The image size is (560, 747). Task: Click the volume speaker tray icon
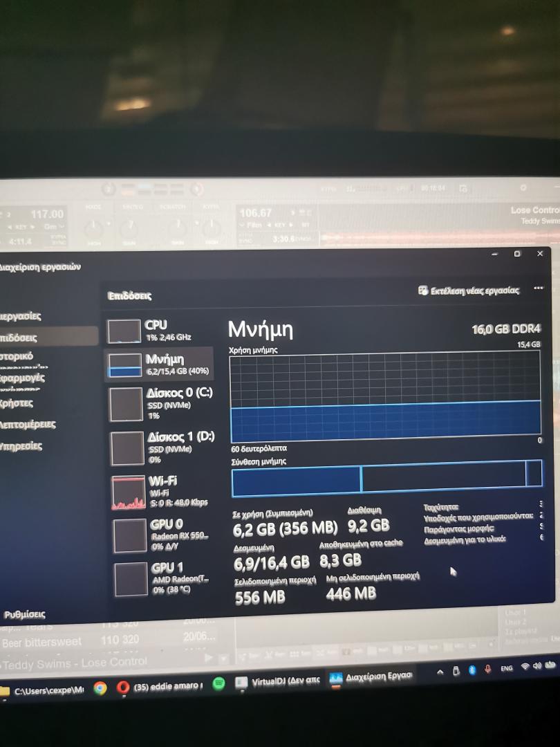pos(537,665)
